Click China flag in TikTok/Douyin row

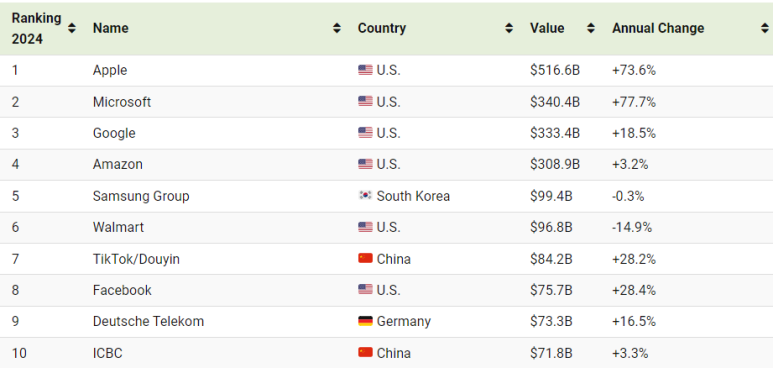point(365,258)
